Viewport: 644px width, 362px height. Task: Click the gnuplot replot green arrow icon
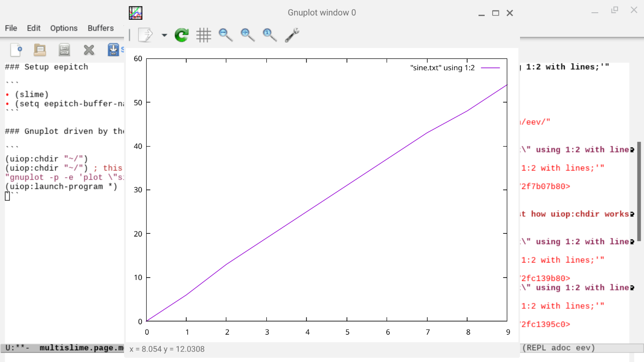click(182, 35)
